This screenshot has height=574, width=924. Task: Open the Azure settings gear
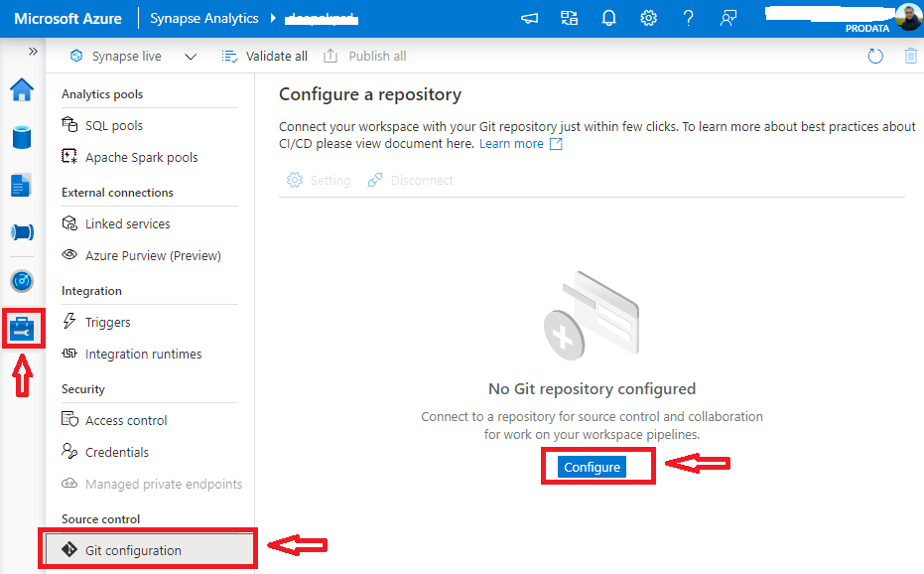648,17
